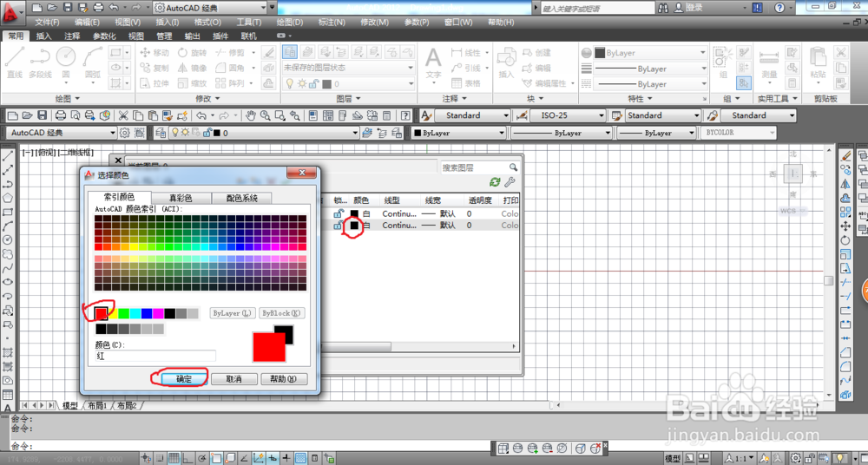Expand the 特性 ribbon panel
This screenshot has height=465, width=868.
[x=640, y=99]
